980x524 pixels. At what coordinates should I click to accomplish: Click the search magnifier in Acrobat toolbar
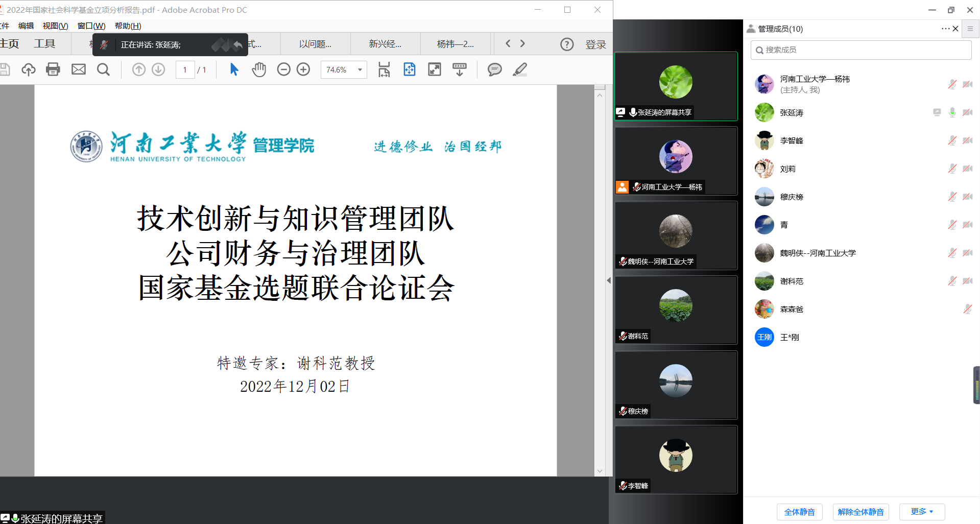click(x=103, y=69)
